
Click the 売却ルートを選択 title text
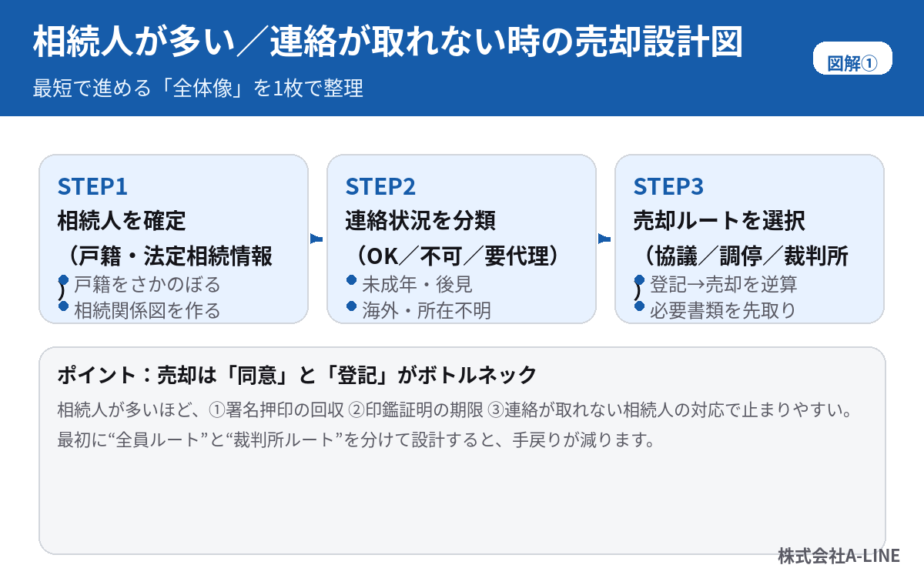719,221
